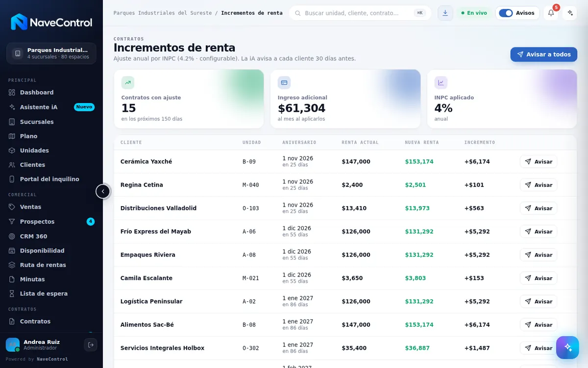Click Avisar for Alimentos Sac-Bé
Screen dimensions: 588x368
pos(539,325)
